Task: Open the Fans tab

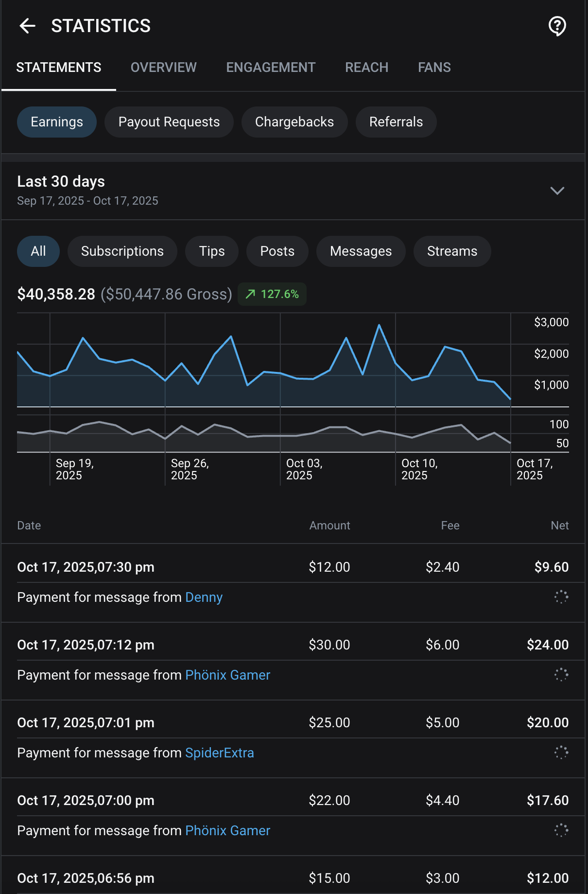Action: (434, 68)
